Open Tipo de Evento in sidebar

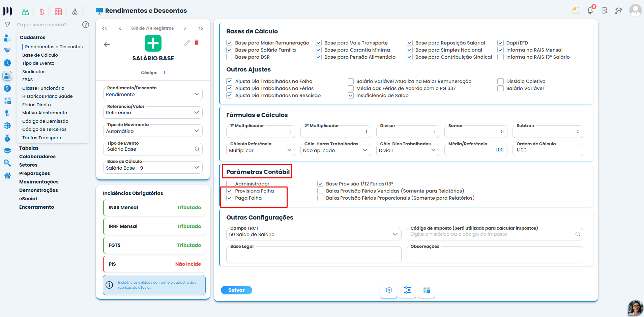pyautogui.click(x=38, y=63)
